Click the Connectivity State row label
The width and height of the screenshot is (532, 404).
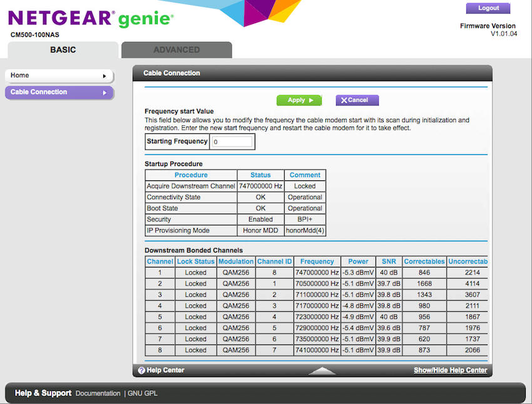point(173,197)
